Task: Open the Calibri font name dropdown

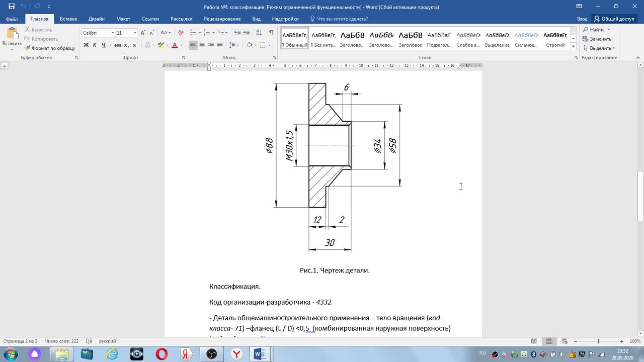Action: click(112, 33)
